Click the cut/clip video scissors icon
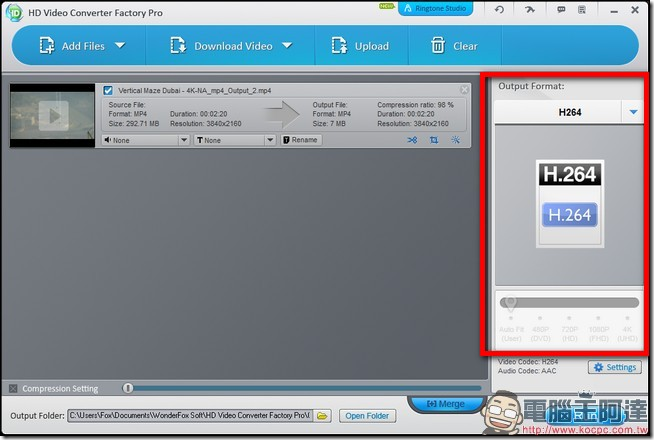 pyautogui.click(x=412, y=140)
